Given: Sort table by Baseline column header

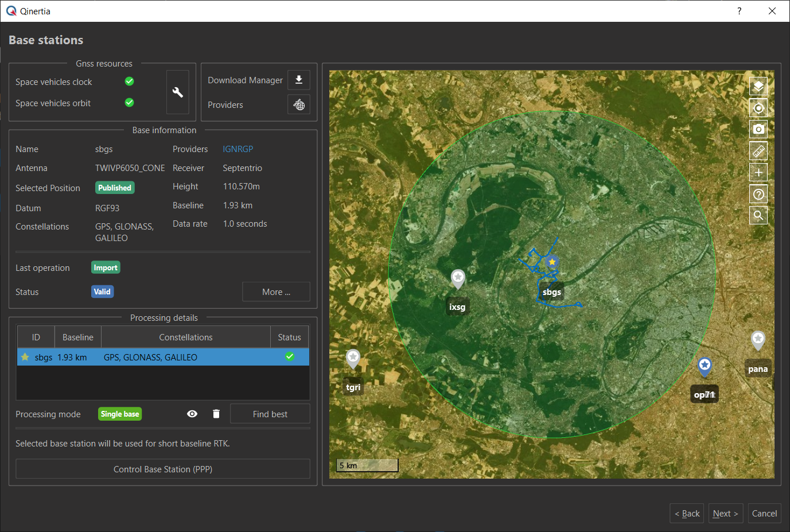Looking at the screenshot, I should coord(77,337).
